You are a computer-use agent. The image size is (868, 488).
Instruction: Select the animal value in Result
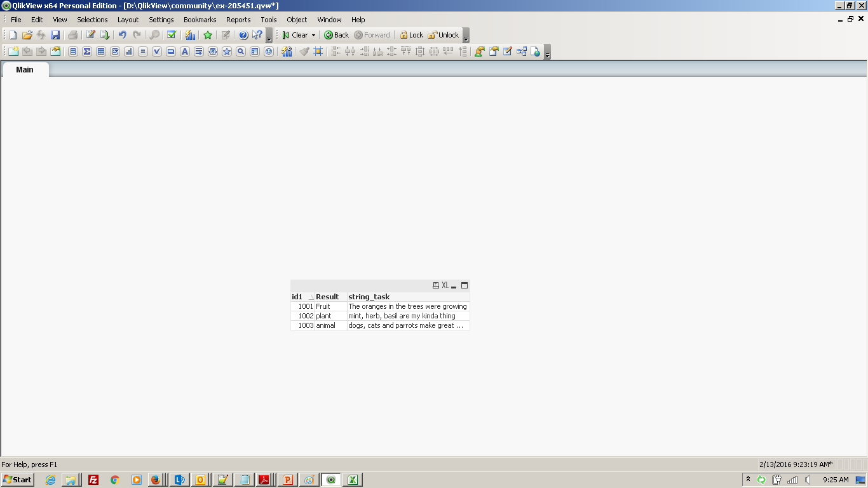[330, 325]
